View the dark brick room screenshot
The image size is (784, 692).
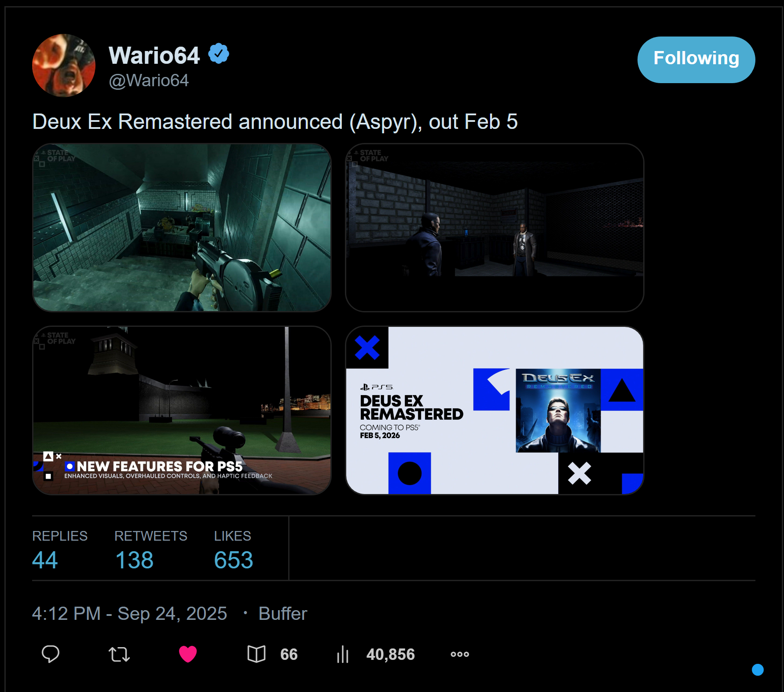[495, 227]
